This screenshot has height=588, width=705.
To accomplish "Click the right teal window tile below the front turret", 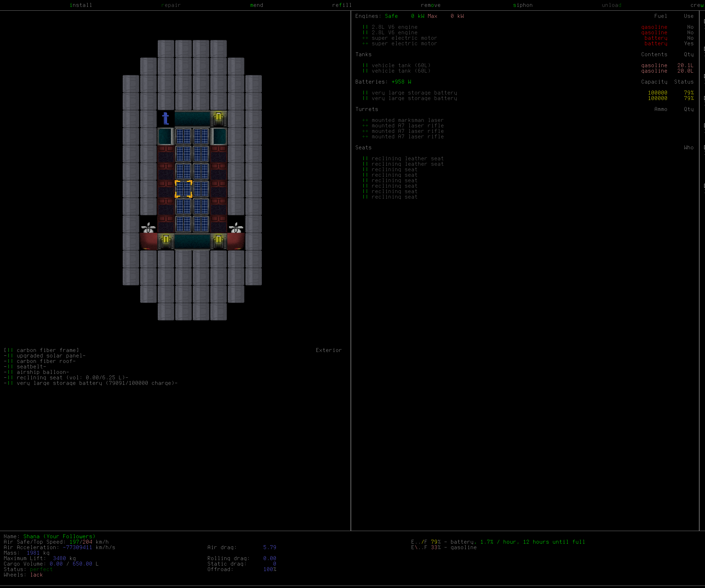I will click(x=219, y=136).
